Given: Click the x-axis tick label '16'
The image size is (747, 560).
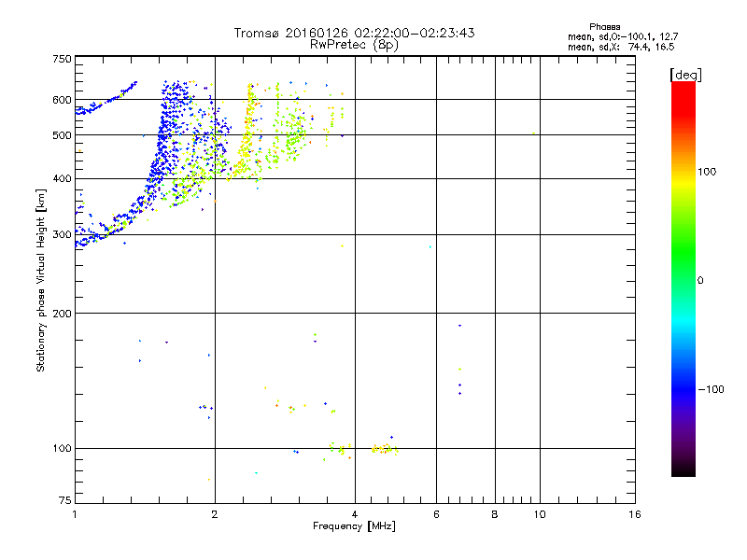Looking at the screenshot, I should pyautogui.click(x=635, y=514).
